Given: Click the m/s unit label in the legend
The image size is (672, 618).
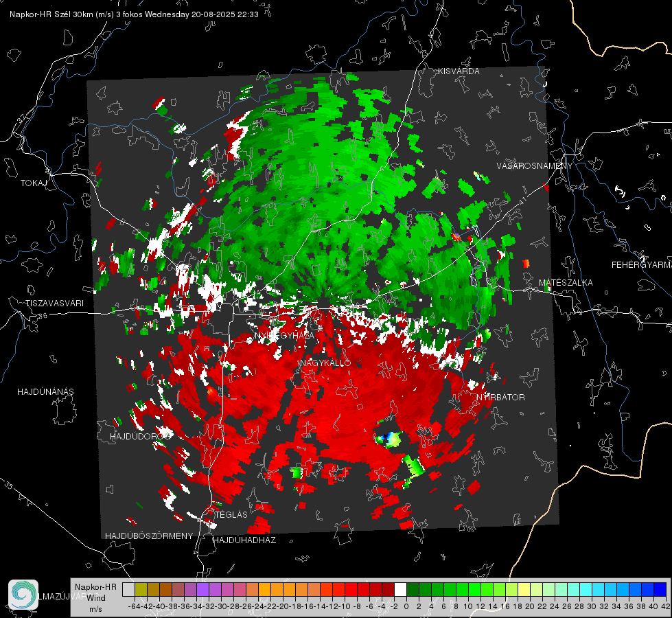Looking at the screenshot, I should coord(95,609).
